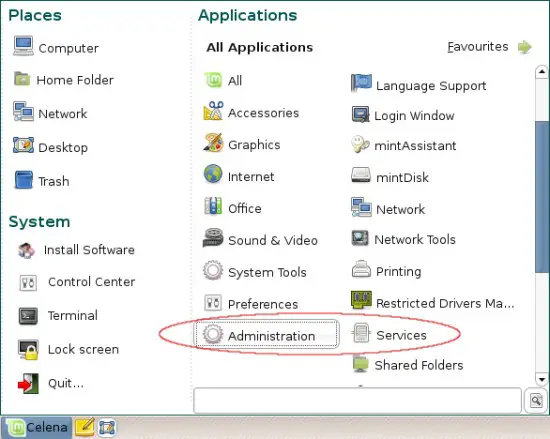550x439 pixels.
Task: Click the notes pencil icon in panel
Action: (85, 427)
